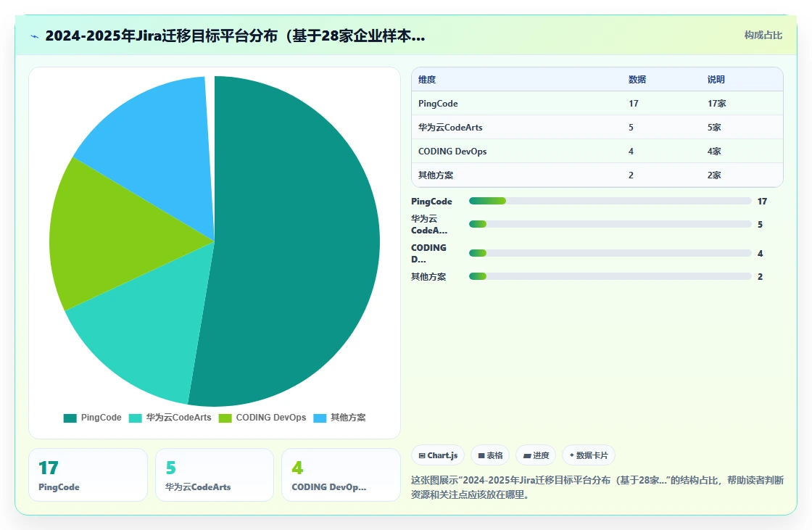Click the 其他方案 progress bar

pyautogui.click(x=610, y=277)
